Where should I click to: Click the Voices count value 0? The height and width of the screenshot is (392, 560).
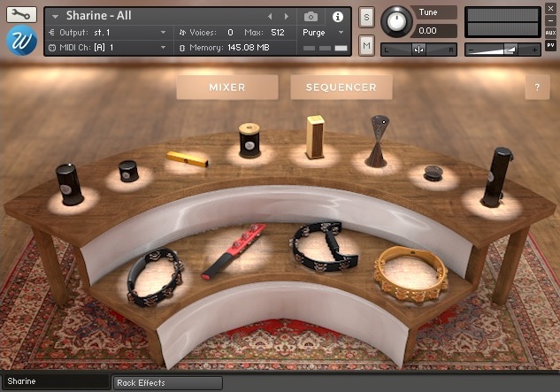coord(230,33)
